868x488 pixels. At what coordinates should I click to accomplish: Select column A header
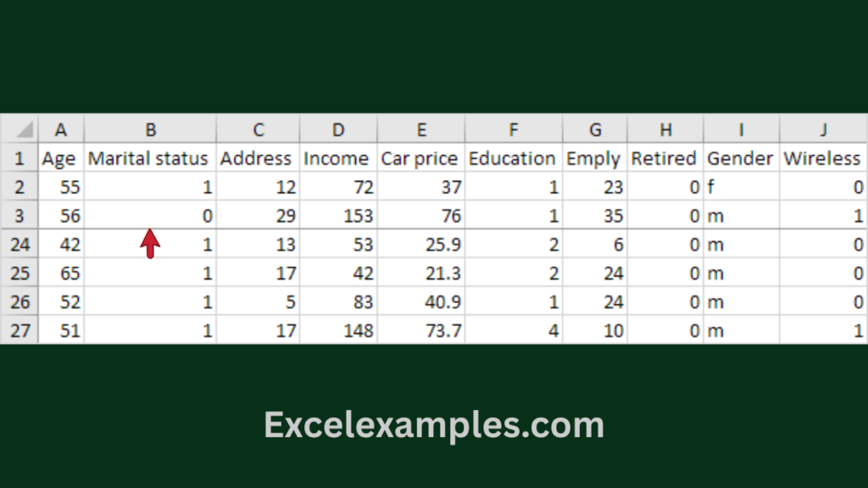pos(61,130)
